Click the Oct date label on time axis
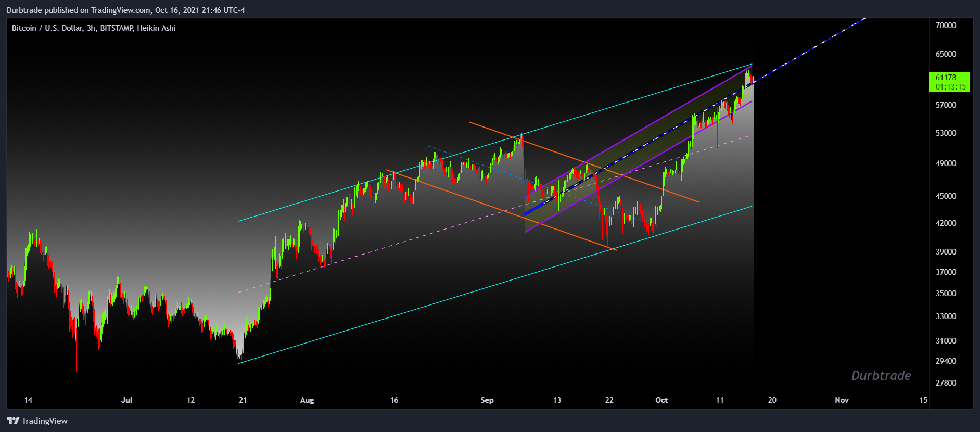The image size is (980, 432). tap(661, 400)
